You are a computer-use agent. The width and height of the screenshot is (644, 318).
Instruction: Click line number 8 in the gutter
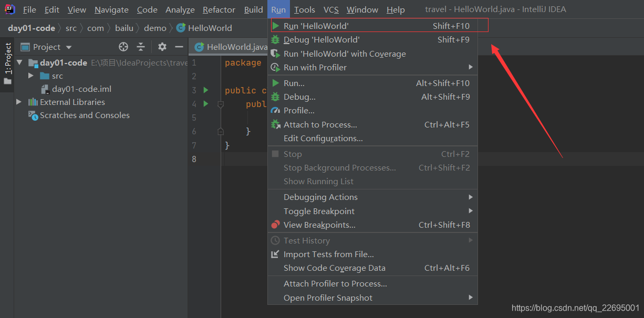coord(194,158)
